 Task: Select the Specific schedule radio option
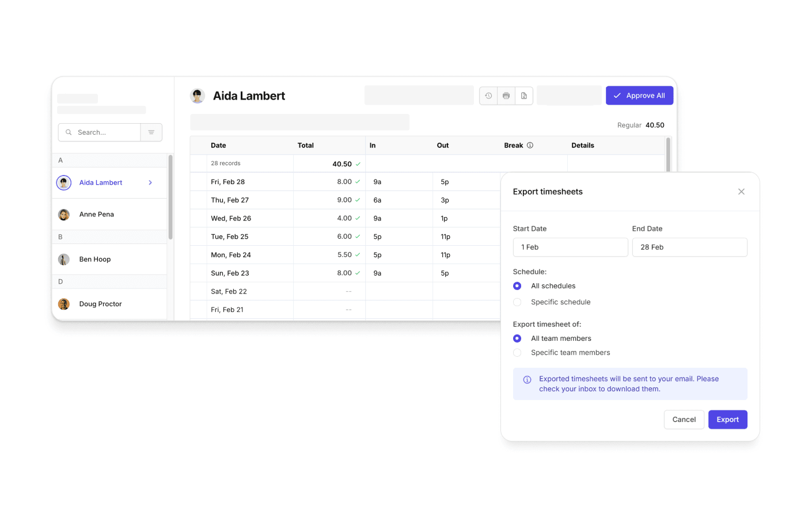[517, 302]
